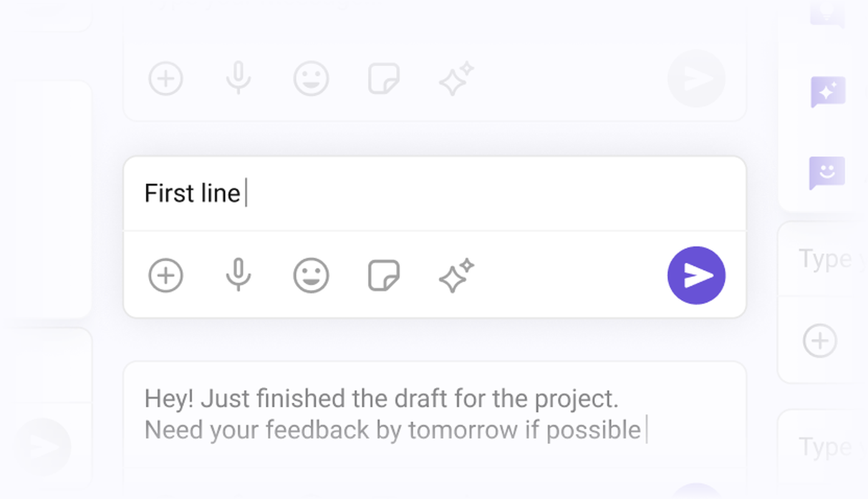Viewport: 868px width, 499px height.
Task: Click the plus icon below "First line"
Action: (x=166, y=275)
